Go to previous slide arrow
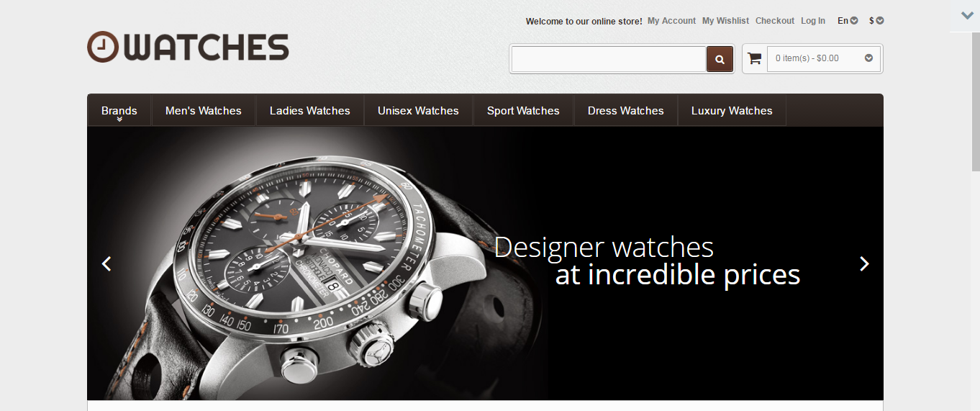Screen dimensions: 980x411 106,263
